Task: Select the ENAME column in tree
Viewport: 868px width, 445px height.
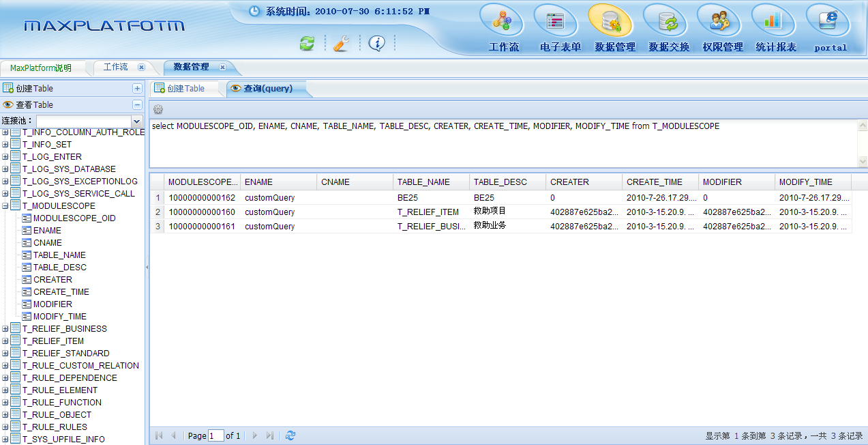Action: coord(48,231)
